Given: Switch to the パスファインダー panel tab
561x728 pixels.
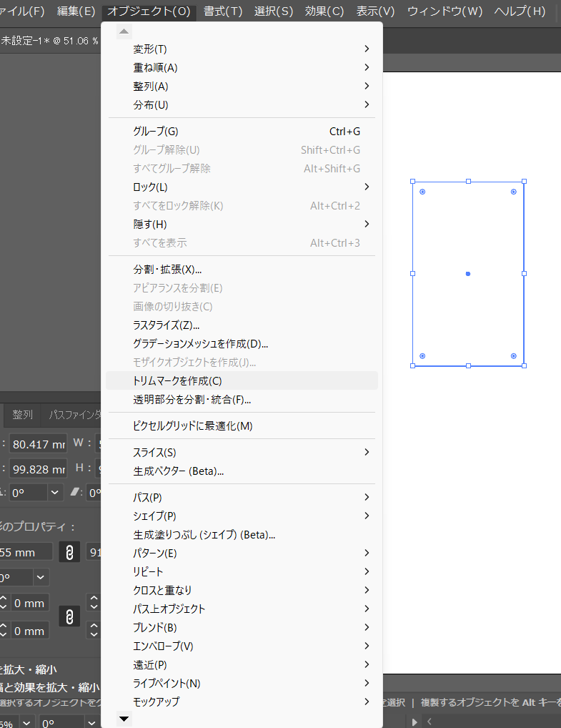Looking at the screenshot, I should coord(75,415).
